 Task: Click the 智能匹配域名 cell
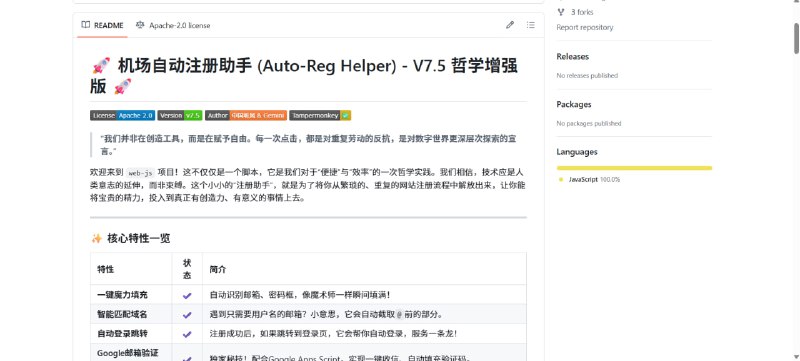click(x=131, y=314)
